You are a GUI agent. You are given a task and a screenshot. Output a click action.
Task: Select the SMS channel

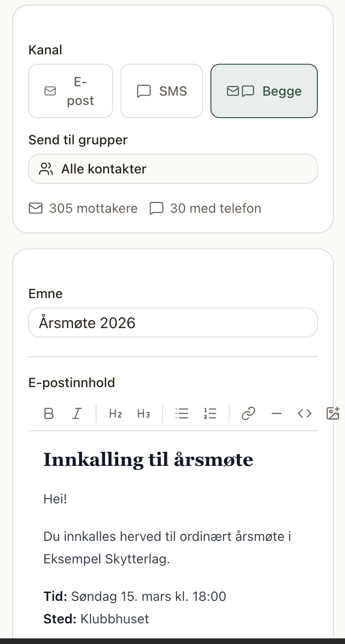coord(161,90)
